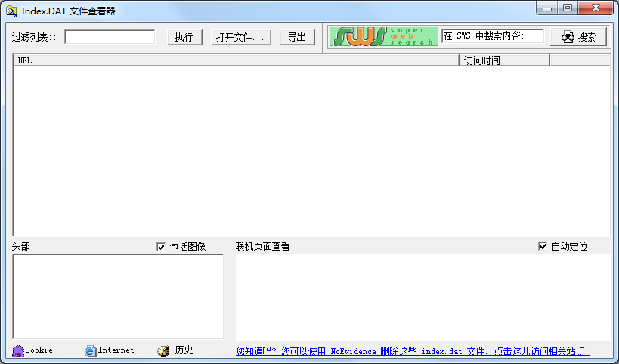Sort by the 访问时间 column header

point(505,60)
